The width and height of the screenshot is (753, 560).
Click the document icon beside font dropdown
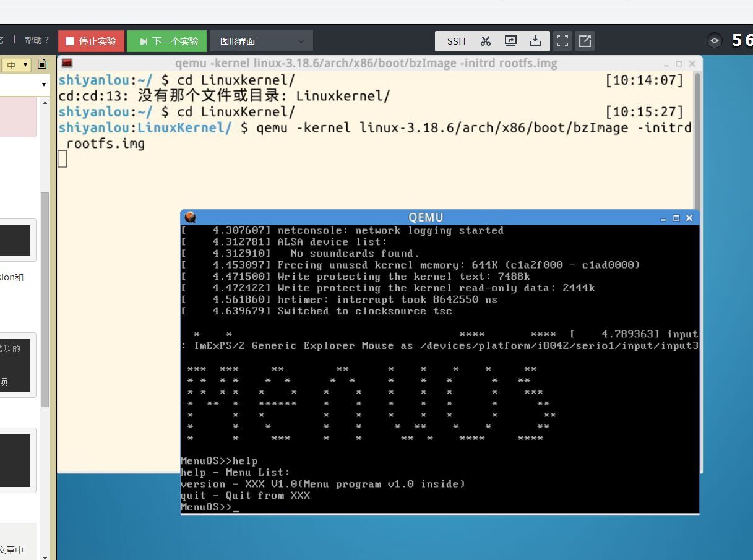pos(42,64)
